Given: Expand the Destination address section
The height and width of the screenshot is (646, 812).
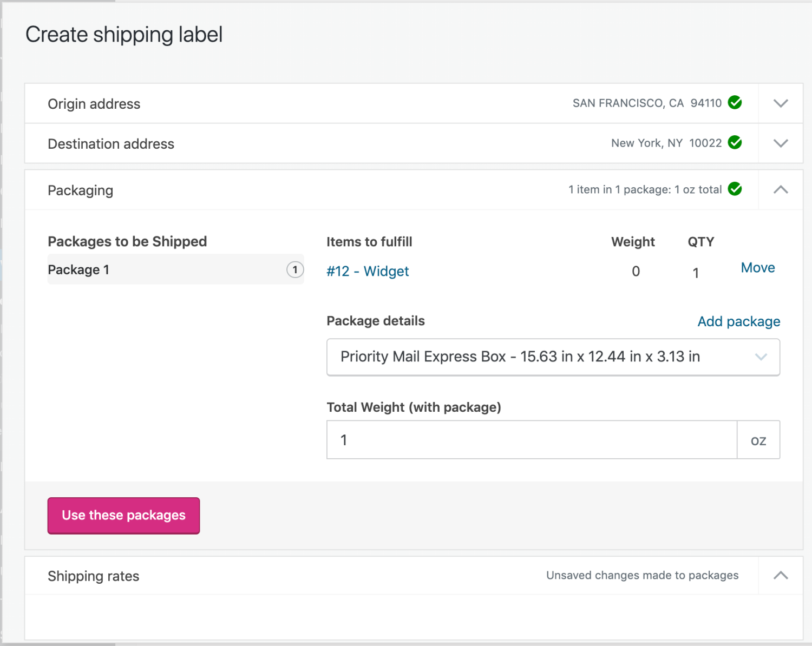Looking at the screenshot, I should (780, 143).
